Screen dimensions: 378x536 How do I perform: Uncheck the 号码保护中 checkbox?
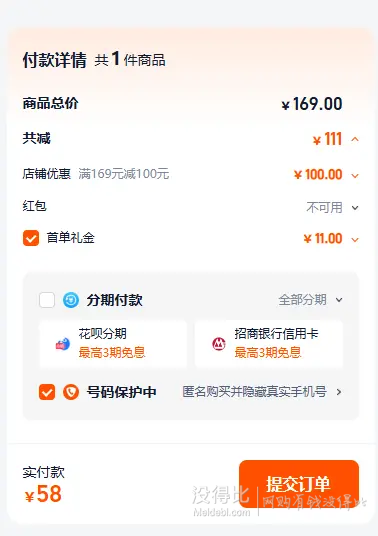[x=47, y=392]
